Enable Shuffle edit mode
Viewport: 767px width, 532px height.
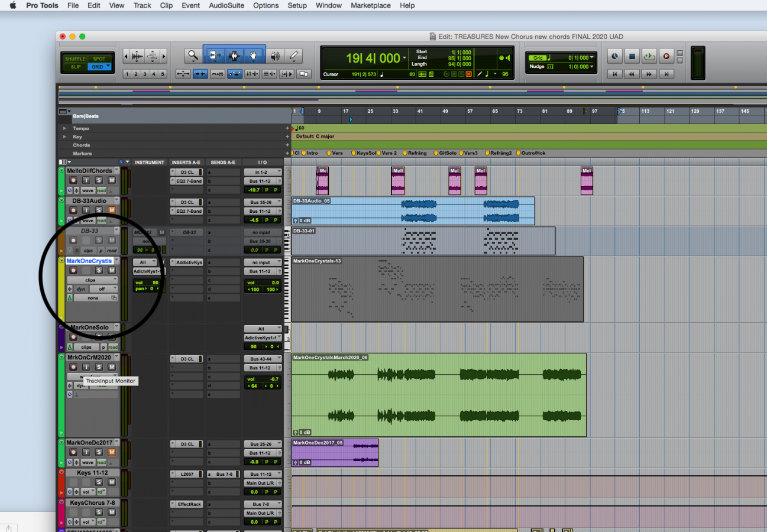[75, 59]
